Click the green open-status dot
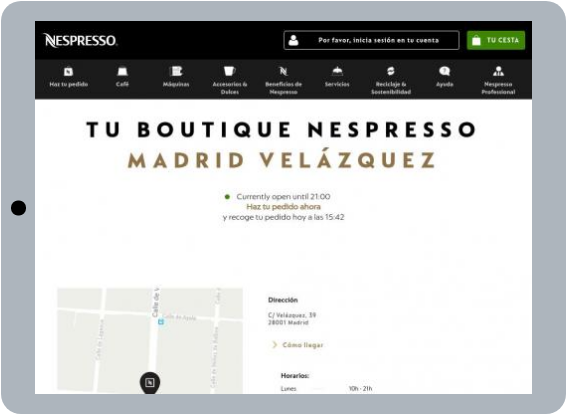This screenshot has height=415, width=567. (227, 197)
